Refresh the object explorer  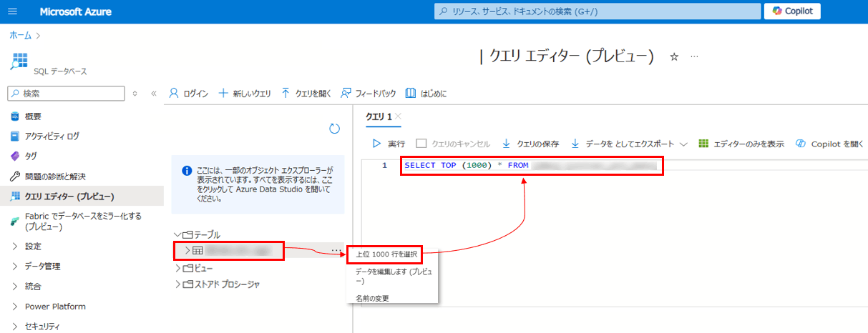[x=334, y=129]
